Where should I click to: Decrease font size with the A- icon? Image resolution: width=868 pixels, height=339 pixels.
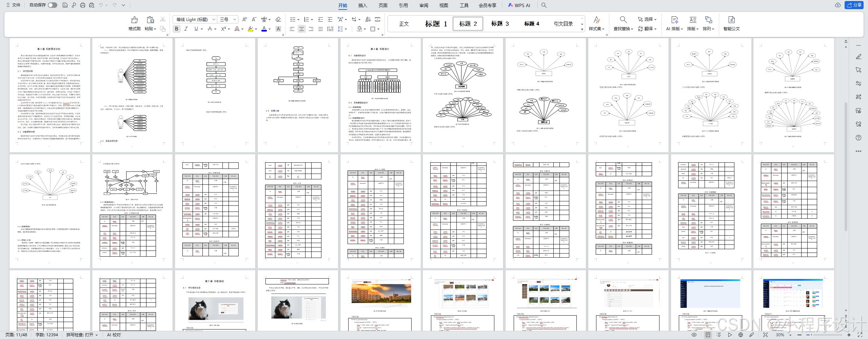(x=254, y=19)
